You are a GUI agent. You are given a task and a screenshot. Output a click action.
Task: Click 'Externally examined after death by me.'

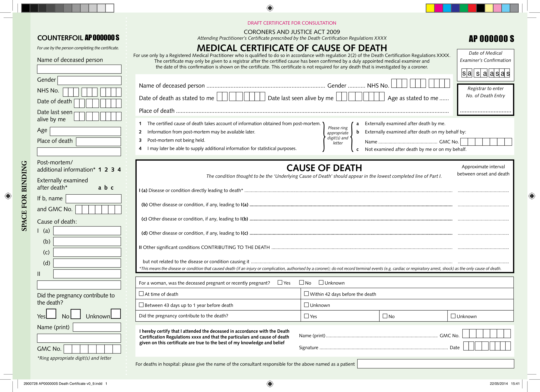tap(405, 124)
